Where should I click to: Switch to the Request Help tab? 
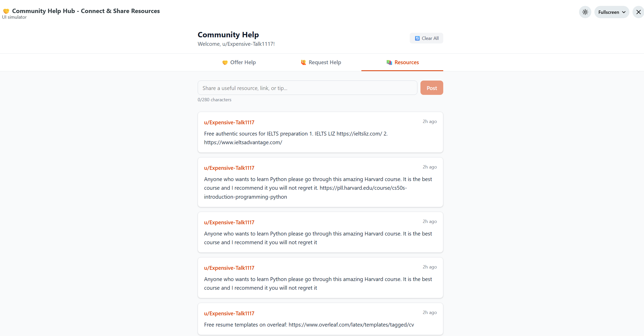[x=320, y=62]
